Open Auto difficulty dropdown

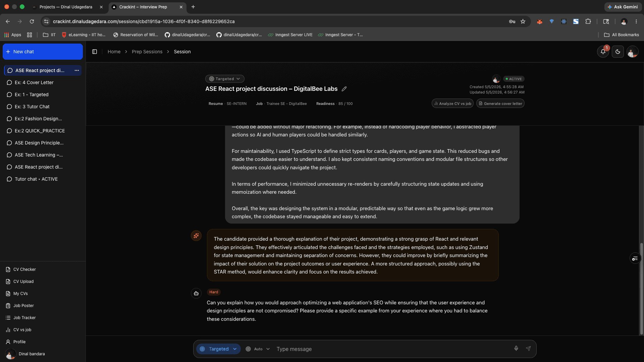tap(258, 349)
